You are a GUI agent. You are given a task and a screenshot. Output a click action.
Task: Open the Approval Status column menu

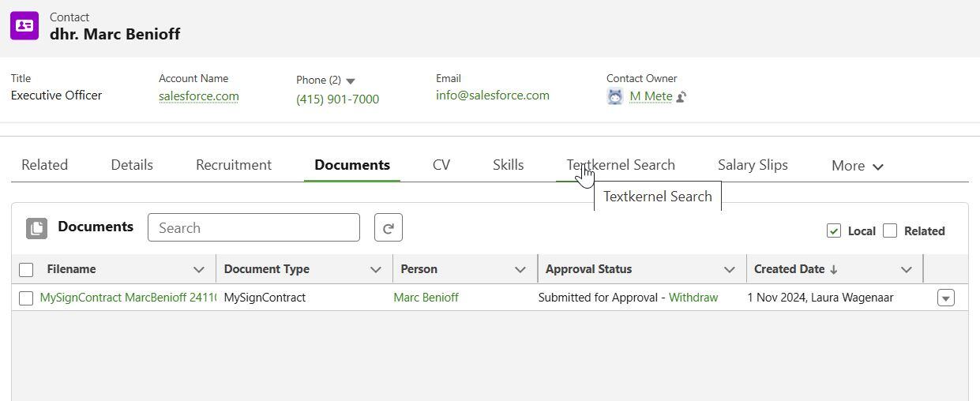[730, 269]
